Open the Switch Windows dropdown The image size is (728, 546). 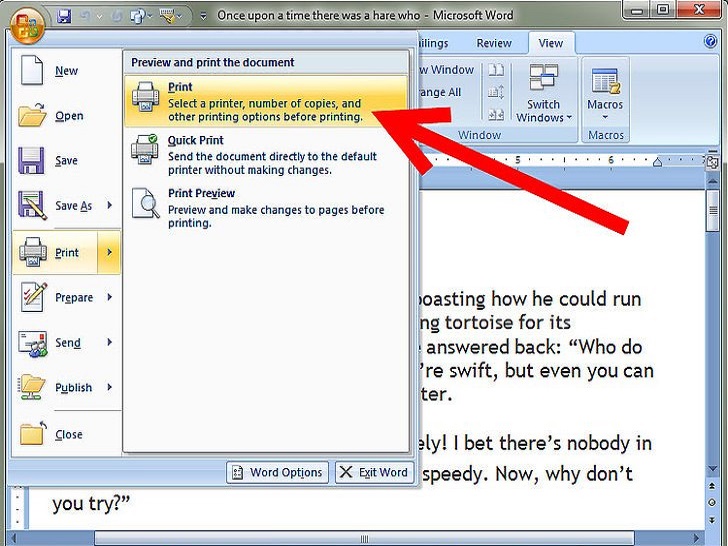(544, 111)
